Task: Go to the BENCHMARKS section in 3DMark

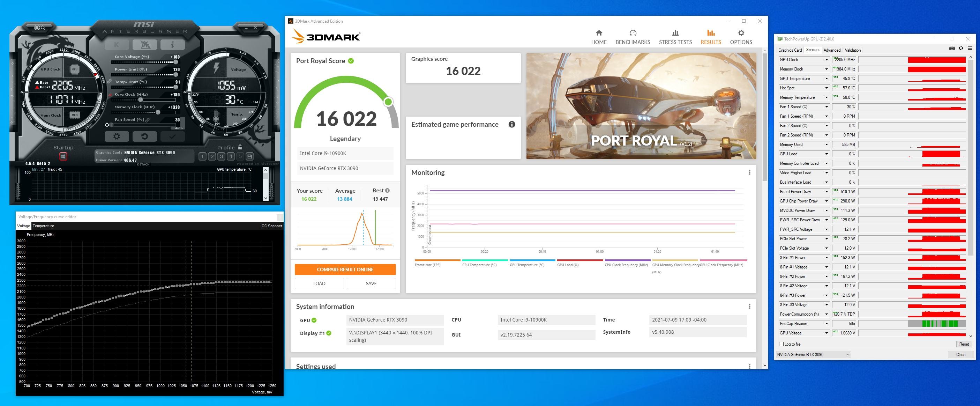Action: click(632, 37)
